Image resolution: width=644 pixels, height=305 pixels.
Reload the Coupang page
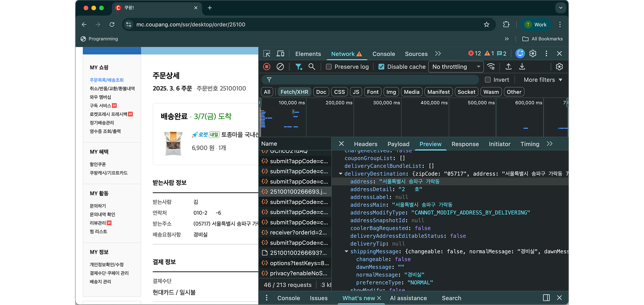tap(112, 25)
